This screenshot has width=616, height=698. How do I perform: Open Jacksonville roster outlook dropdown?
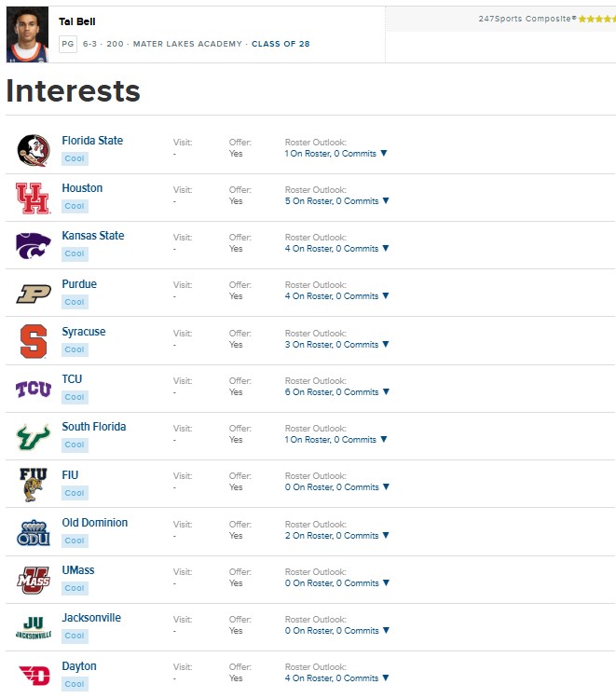385,631
